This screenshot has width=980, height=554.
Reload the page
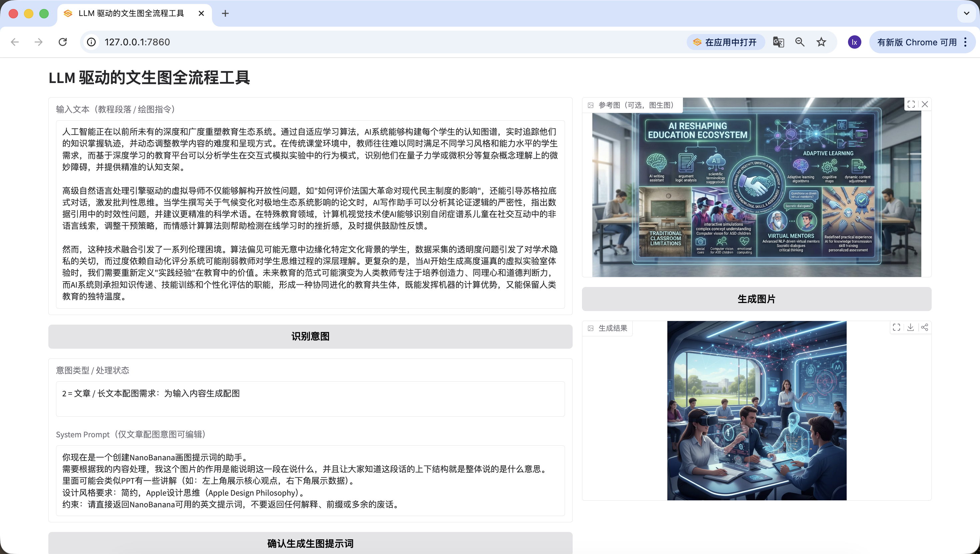(x=63, y=42)
